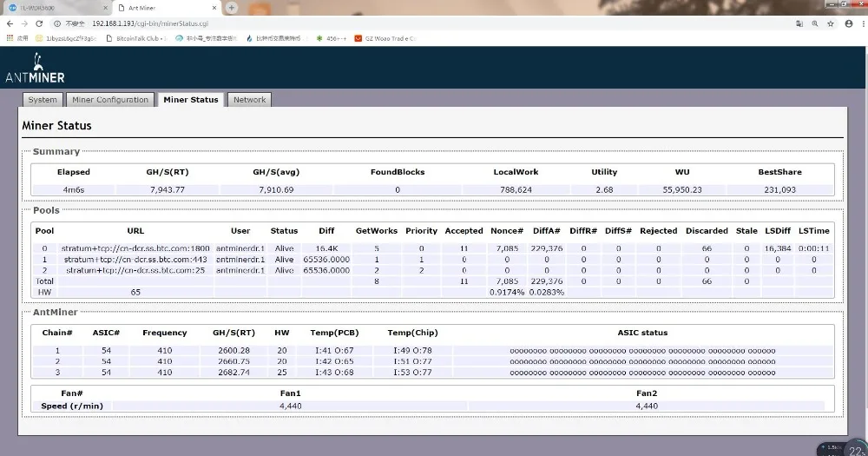Click the ANTMINER logo
This screenshot has height=456, width=868.
pos(35,68)
